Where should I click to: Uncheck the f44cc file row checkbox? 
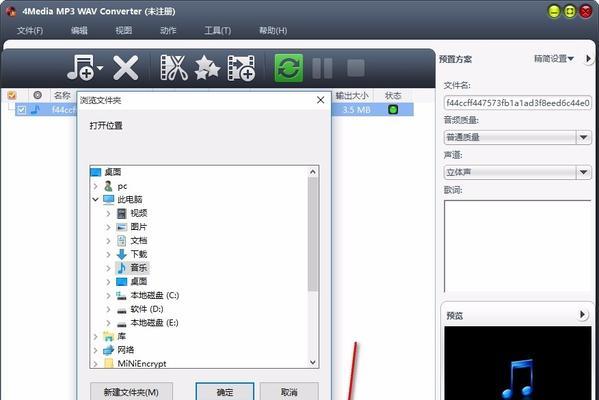21,110
